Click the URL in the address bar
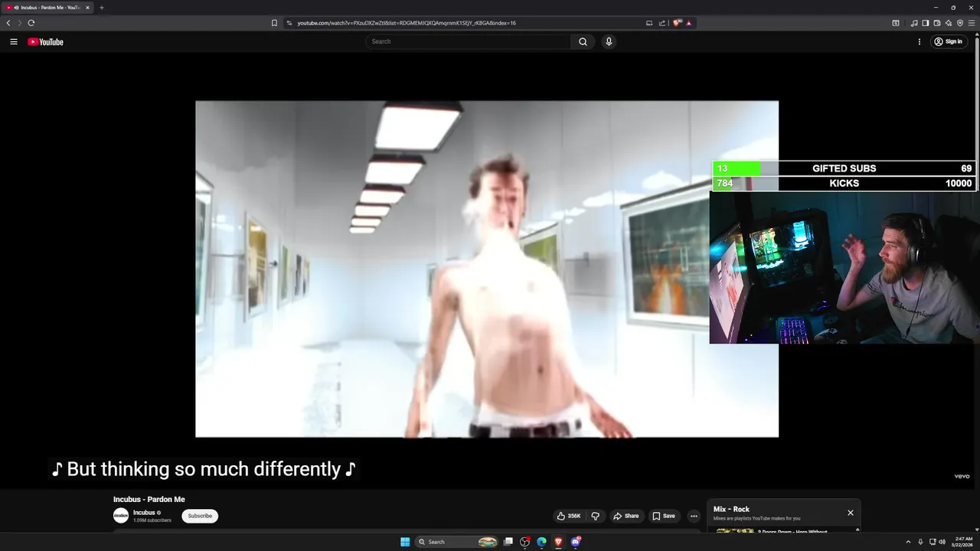Screen dimensions: 980x551 [x=406, y=23]
